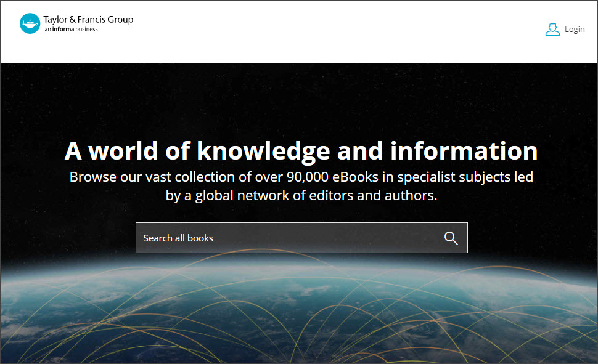598x364 pixels.
Task: Click the Taylor & Francis round logo icon
Action: coord(30,23)
